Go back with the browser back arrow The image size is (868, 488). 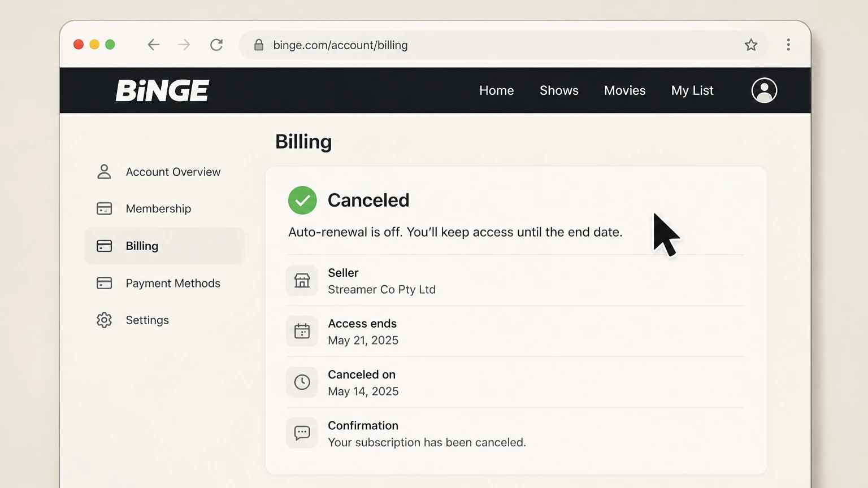153,45
